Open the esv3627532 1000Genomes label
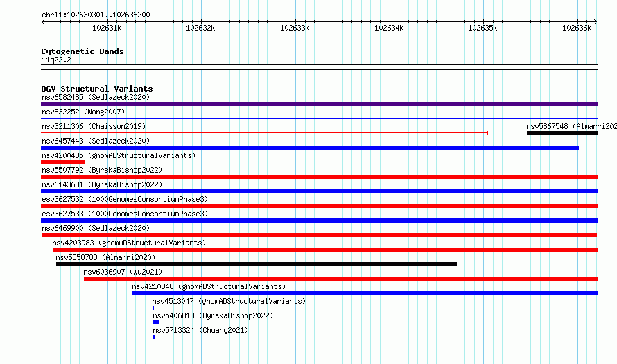Image resolution: width=617 pixels, height=364 pixels. click(x=125, y=199)
